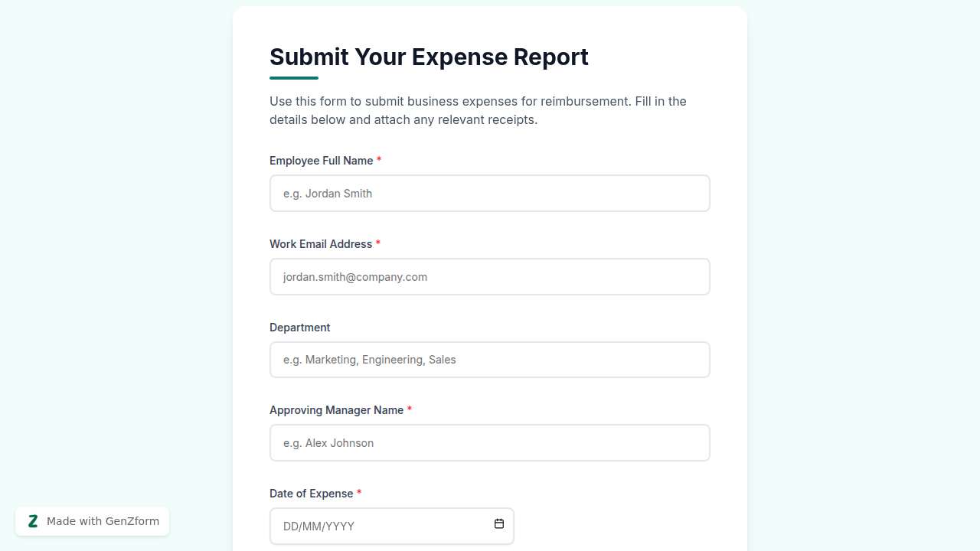Screen dimensions: 980x551
Task: Click into the Work Email Address input
Action: 489,277
